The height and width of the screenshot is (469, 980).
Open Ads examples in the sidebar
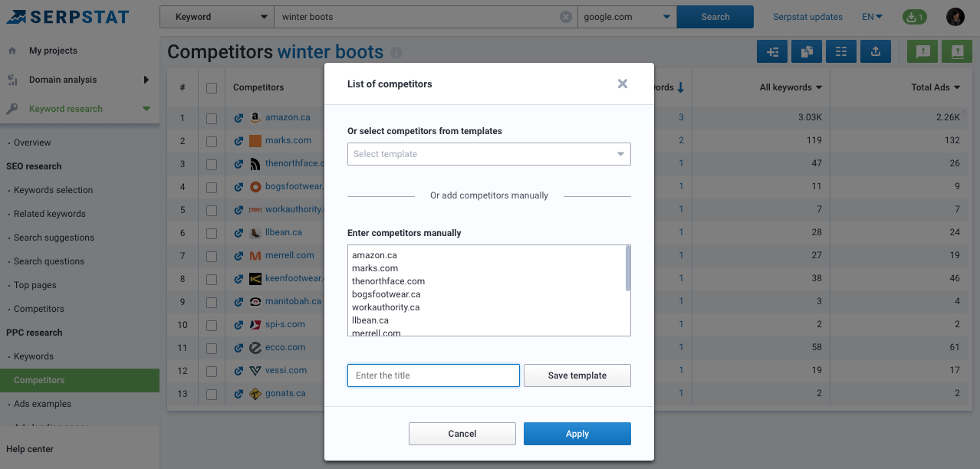[42, 404]
